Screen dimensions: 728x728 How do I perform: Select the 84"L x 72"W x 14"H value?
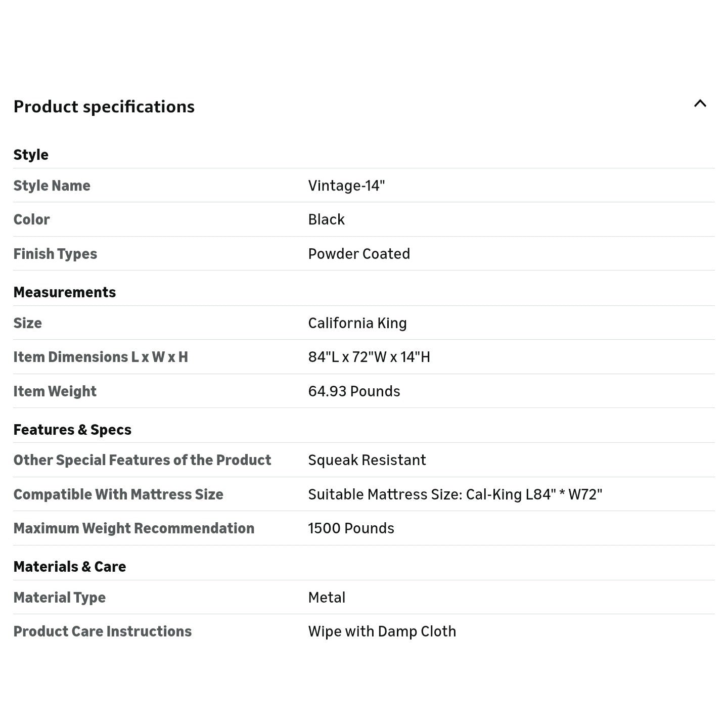(369, 357)
